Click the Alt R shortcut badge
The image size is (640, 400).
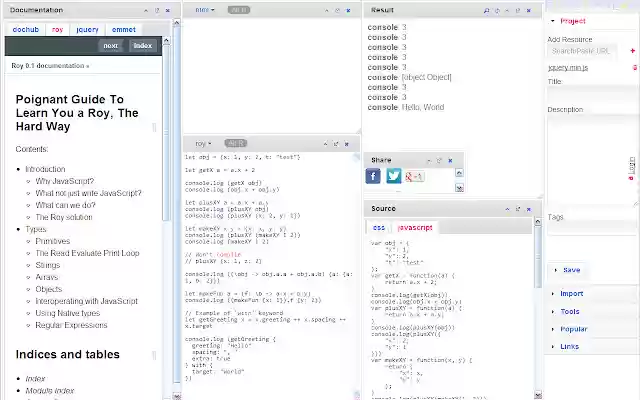[236, 143]
